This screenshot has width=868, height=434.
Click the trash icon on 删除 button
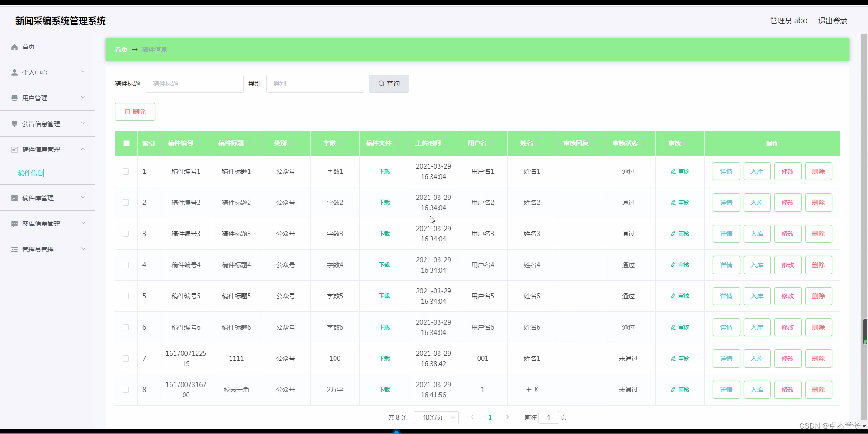pyautogui.click(x=128, y=112)
